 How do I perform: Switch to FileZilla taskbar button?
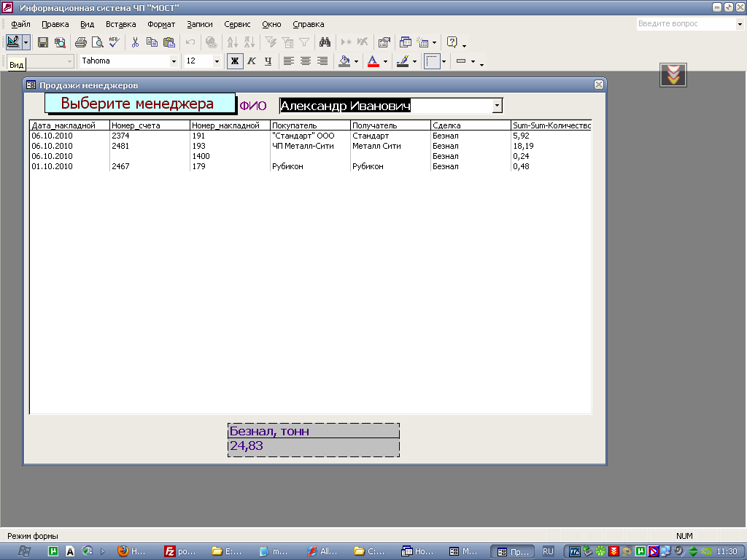[180, 551]
